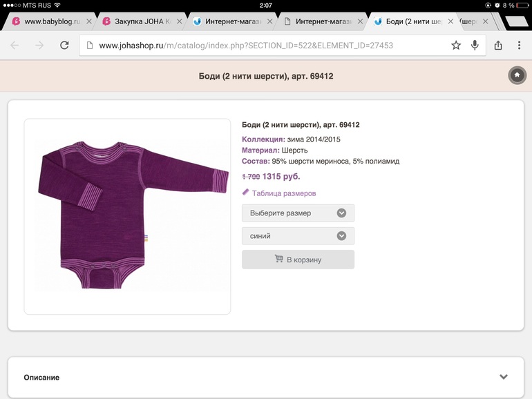Open the Выберите размер size dropdown
532x399 pixels.
(298, 213)
